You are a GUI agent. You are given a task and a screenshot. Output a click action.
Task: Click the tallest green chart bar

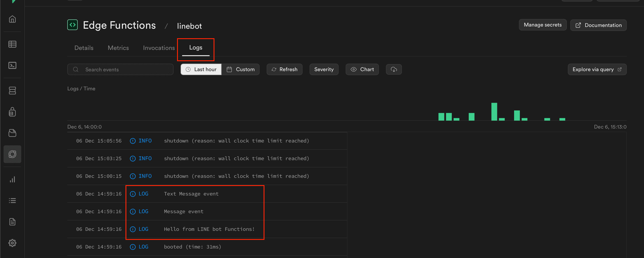(x=494, y=112)
